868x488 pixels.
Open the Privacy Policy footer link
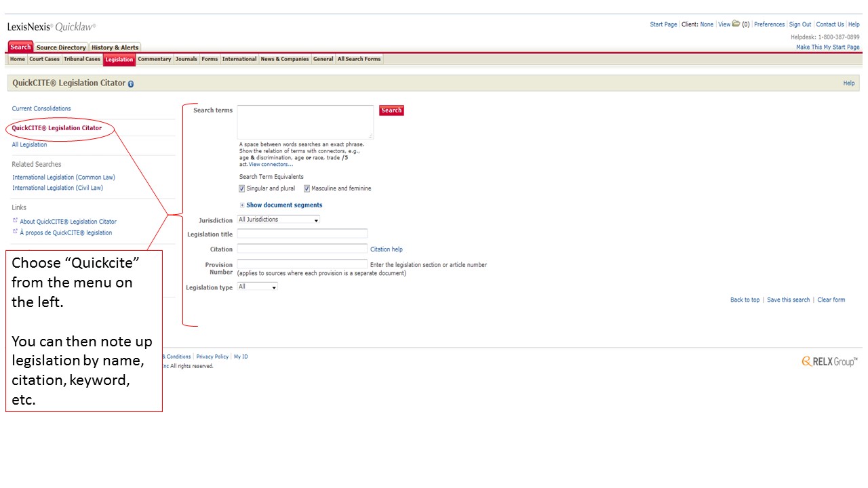tap(212, 357)
